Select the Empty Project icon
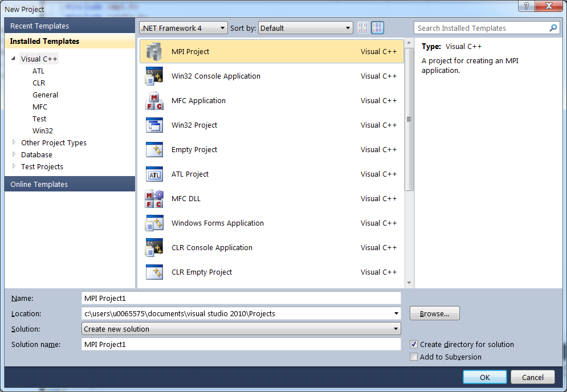 pyautogui.click(x=154, y=150)
